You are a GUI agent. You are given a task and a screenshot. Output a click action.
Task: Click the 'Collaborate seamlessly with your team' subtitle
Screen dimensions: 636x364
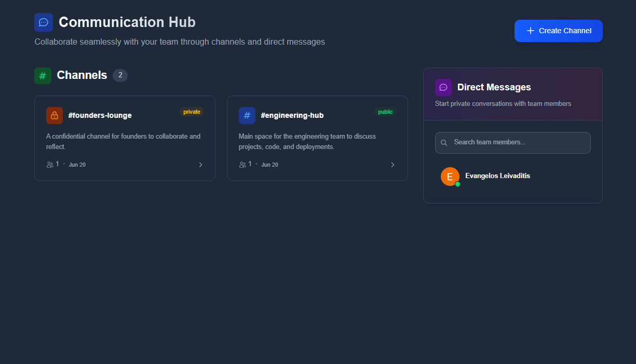[x=180, y=42]
